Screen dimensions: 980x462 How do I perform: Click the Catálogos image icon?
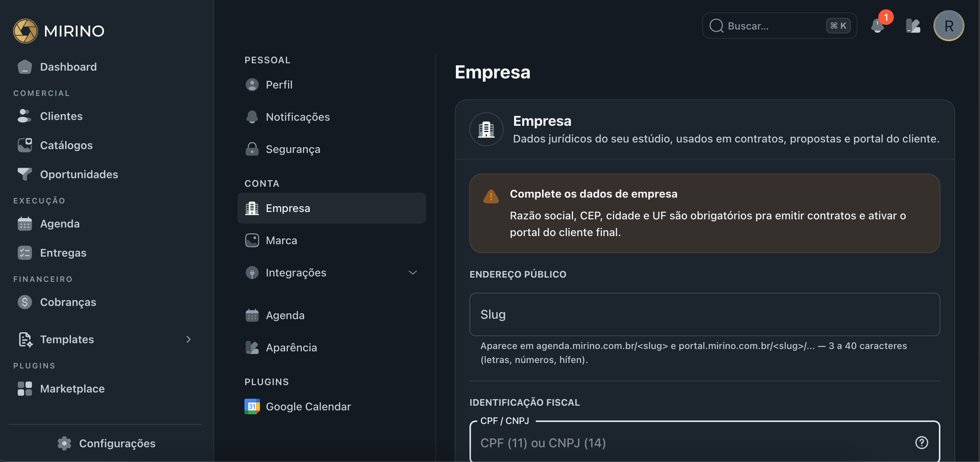tap(25, 145)
